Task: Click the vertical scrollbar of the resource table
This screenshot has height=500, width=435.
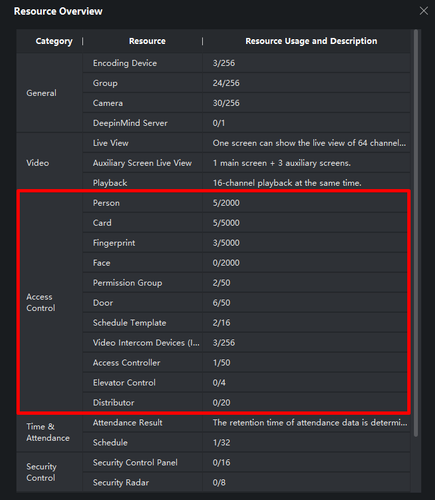Action: pyautogui.click(x=416, y=233)
